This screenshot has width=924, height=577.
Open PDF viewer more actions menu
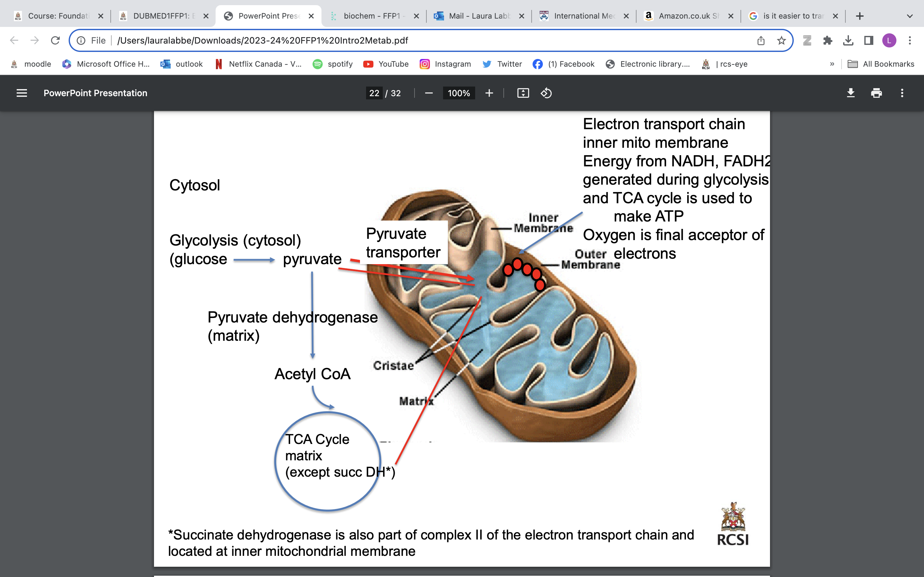pos(902,93)
